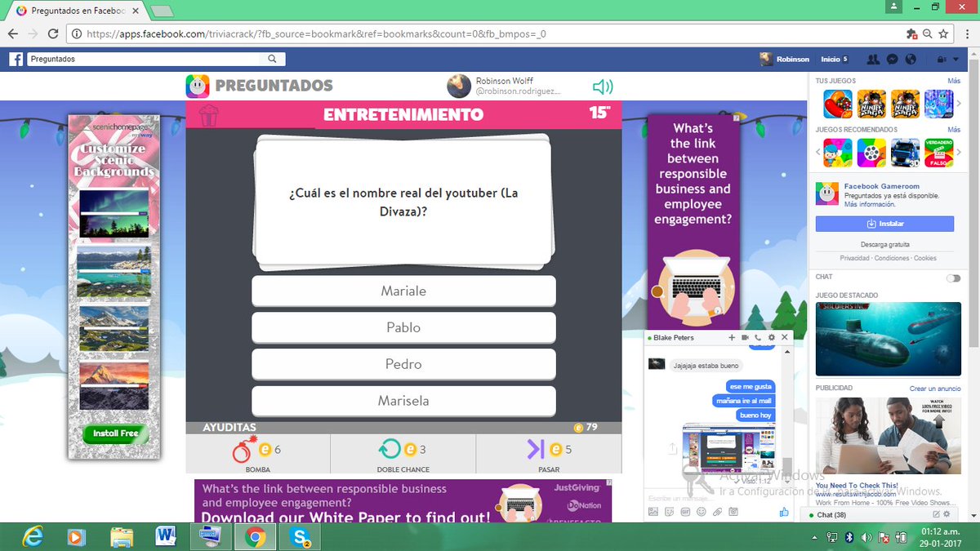The height and width of the screenshot is (551, 980).
Task: Open Cookies link
Action: pos(925,258)
